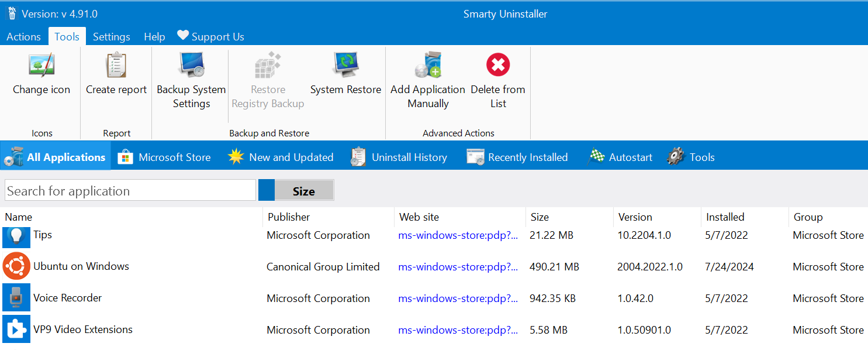Switch to the Uninstall History tab

[399, 157]
